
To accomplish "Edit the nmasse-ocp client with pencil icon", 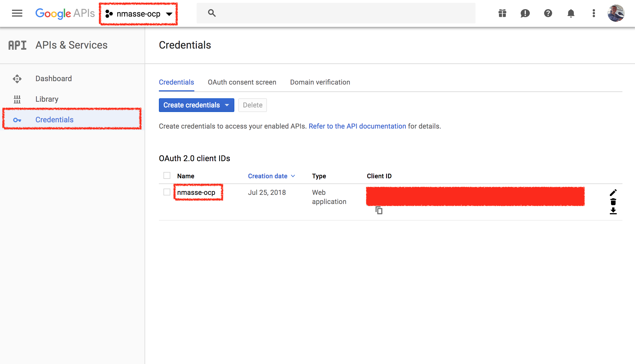I will tap(613, 192).
